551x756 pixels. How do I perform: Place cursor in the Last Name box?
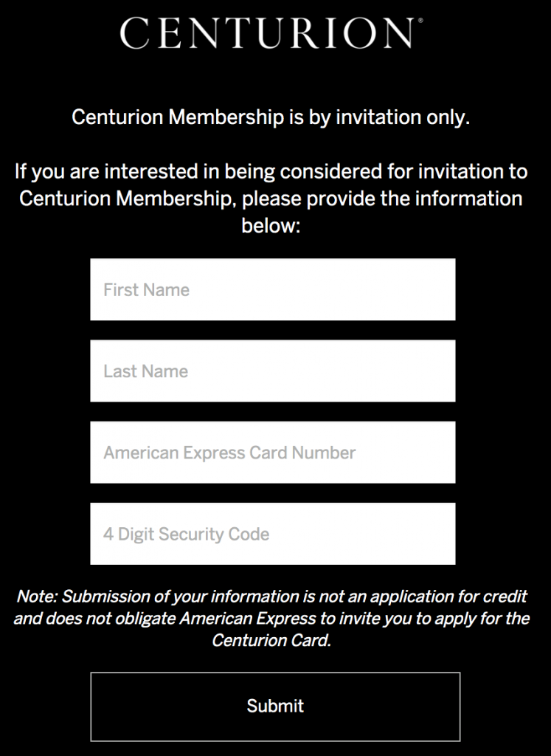(x=273, y=371)
